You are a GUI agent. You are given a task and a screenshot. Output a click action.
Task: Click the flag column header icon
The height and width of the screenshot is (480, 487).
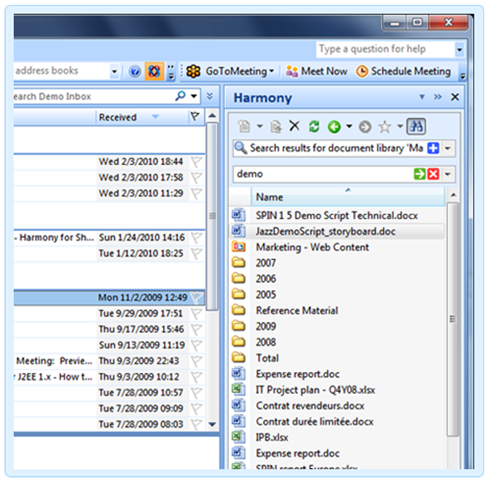[x=195, y=117]
